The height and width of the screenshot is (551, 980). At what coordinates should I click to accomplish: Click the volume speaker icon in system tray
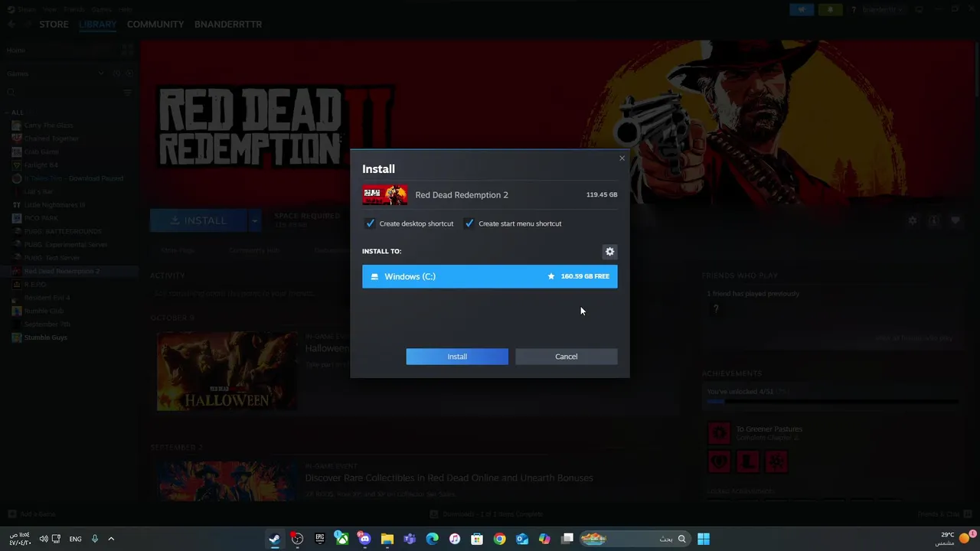point(44,539)
